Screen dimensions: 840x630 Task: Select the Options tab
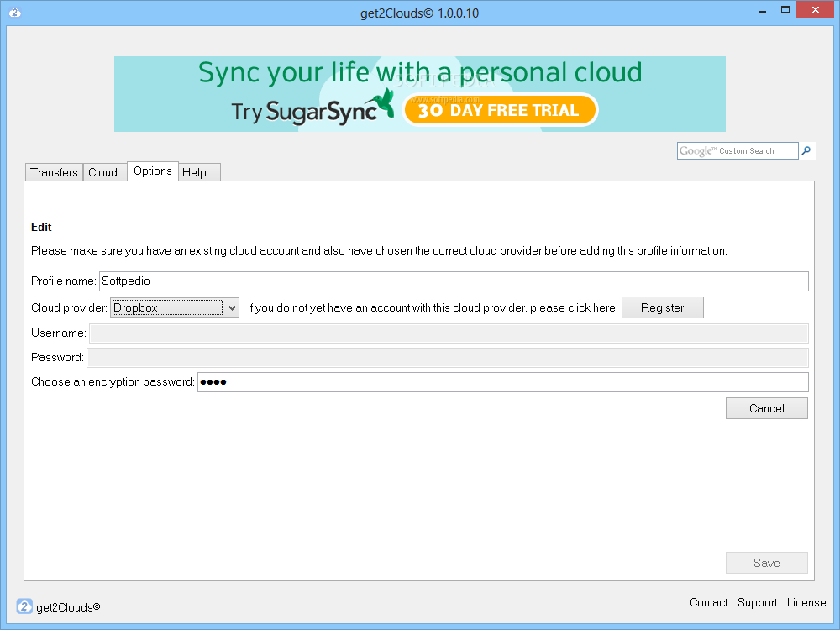(x=153, y=171)
